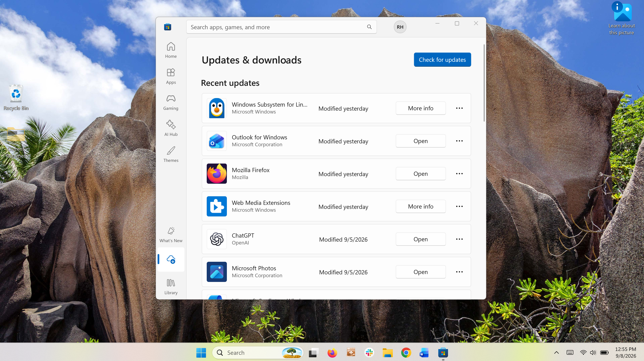The width and height of the screenshot is (644, 361).
Task: Click the Microsoft Store logo icon
Action: click(x=167, y=27)
